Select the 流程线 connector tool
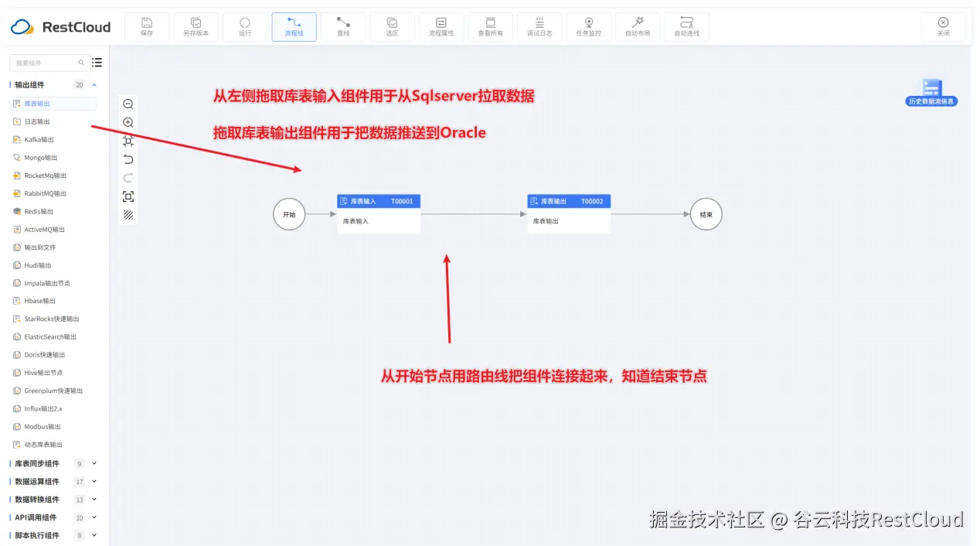The width and height of the screenshot is (980, 546). [x=294, y=27]
